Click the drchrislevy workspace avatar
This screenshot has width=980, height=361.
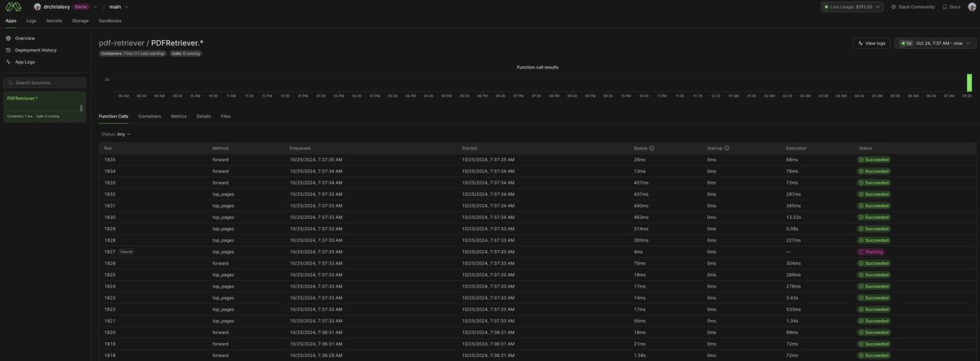38,7
